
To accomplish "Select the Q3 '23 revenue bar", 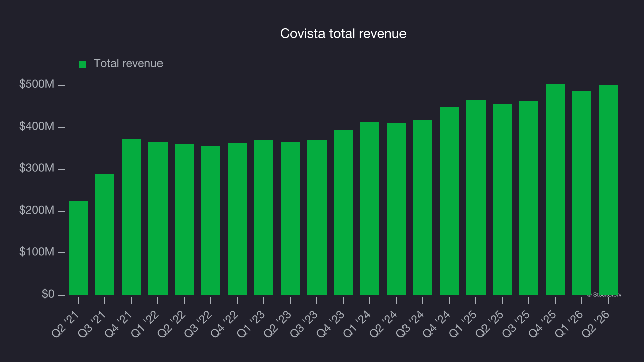I will [317, 218].
